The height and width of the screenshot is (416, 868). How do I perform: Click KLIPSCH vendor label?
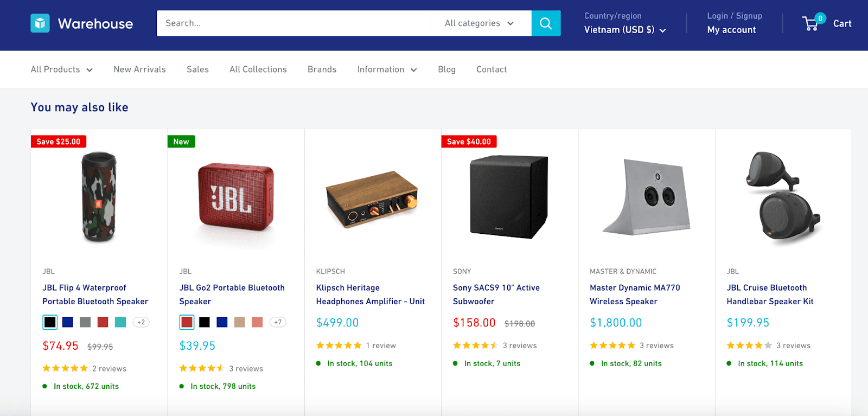pyautogui.click(x=330, y=272)
